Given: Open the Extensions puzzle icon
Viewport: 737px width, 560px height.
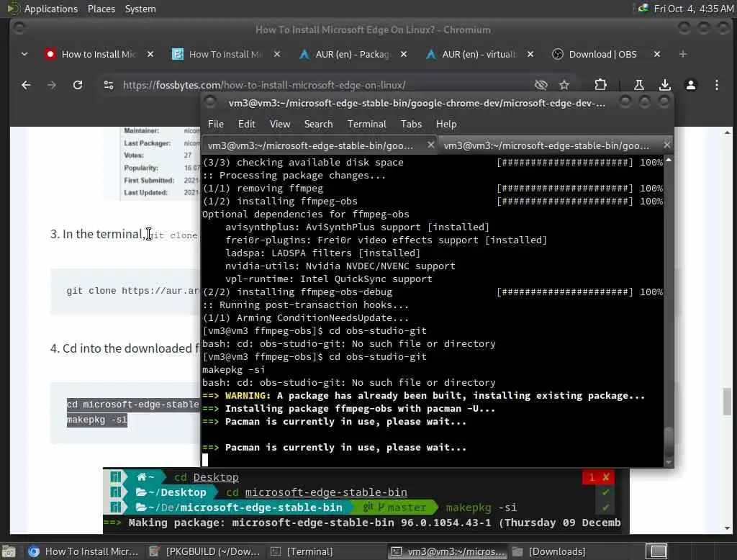Looking at the screenshot, I should (x=600, y=85).
